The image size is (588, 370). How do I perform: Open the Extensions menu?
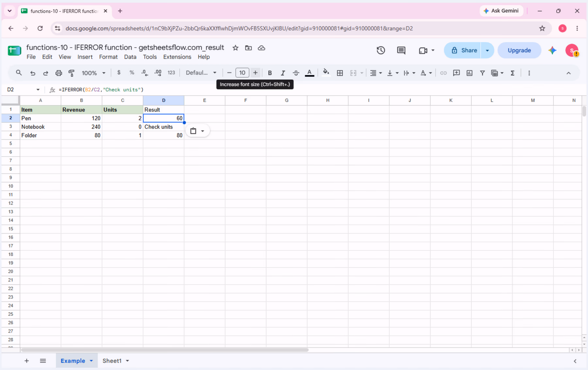pos(177,57)
